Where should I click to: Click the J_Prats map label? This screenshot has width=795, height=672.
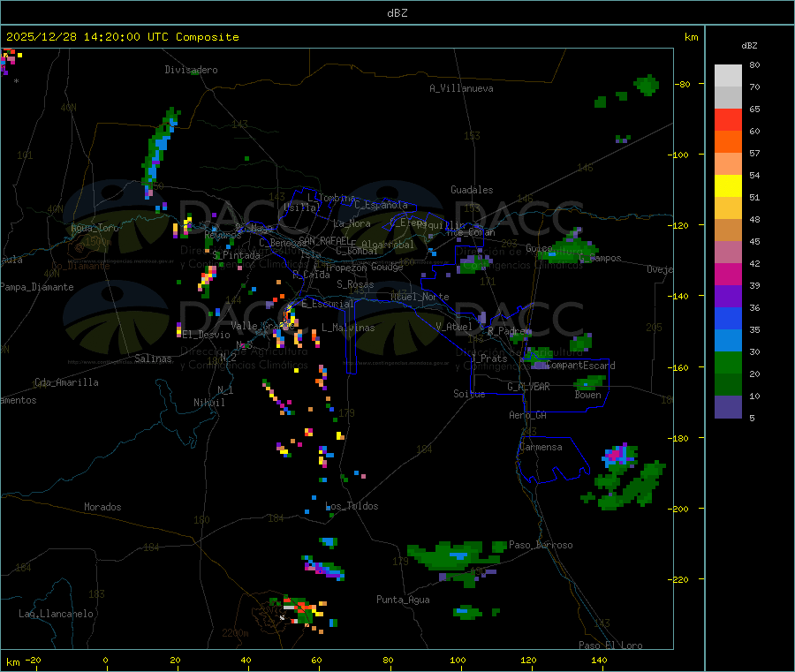[488, 358]
